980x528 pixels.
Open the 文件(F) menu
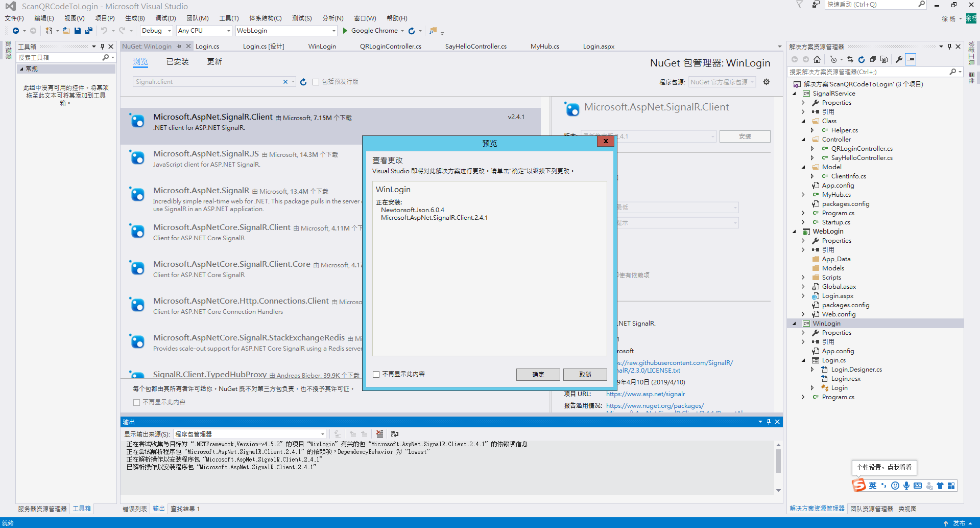14,18
